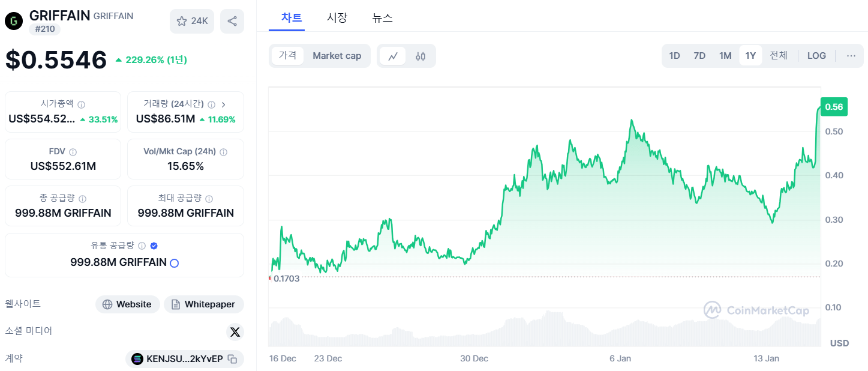The image size is (868, 371).
Task: Switch to the 시장 tab
Action: (337, 18)
